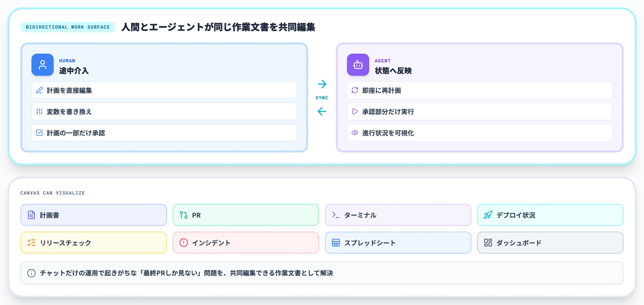The width and height of the screenshot is (644, 305).
Task: Click the SYNC label between panels
Action: point(322,98)
